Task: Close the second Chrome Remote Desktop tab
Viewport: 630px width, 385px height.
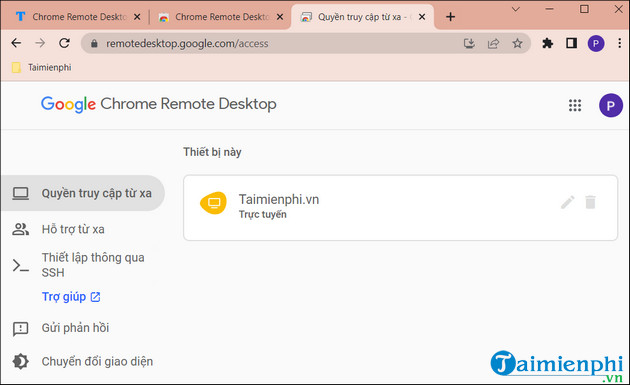Action: [x=280, y=17]
